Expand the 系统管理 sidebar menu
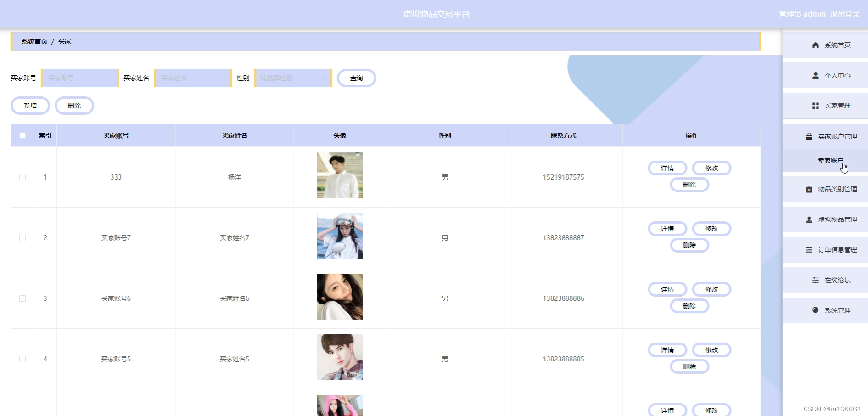The height and width of the screenshot is (416, 868). click(825, 310)
